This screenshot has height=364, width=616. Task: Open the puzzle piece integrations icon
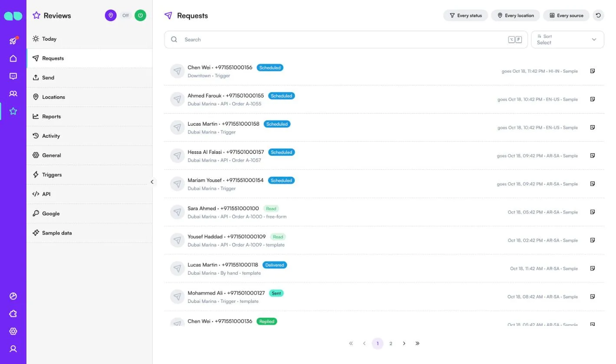pyautogui.click(x=13, y=314)
